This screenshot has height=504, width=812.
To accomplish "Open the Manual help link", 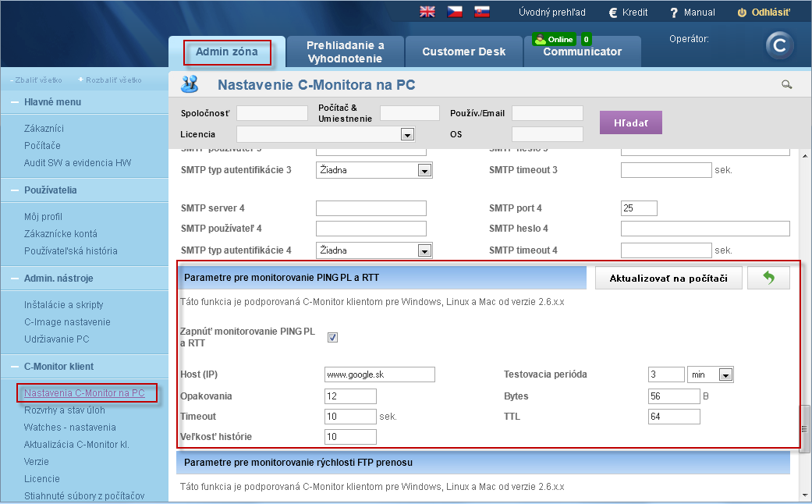I will pyautogui.click(x=693, y=12).
